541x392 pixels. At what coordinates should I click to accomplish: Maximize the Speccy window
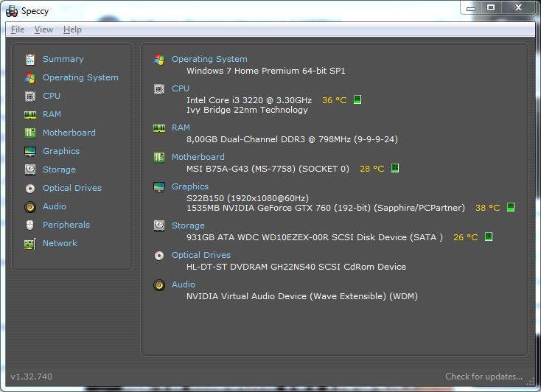pyautogui.click(x=491, y=8)
